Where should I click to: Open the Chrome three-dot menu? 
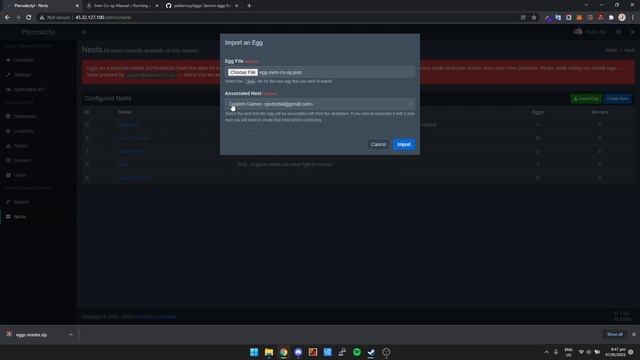click(633, 18)
